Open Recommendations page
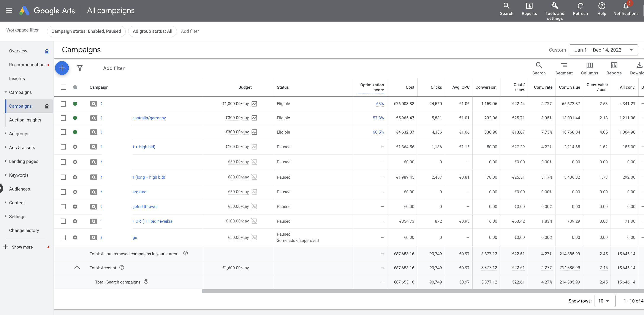This screenshot has width=644, height=315. coord(28,65)
